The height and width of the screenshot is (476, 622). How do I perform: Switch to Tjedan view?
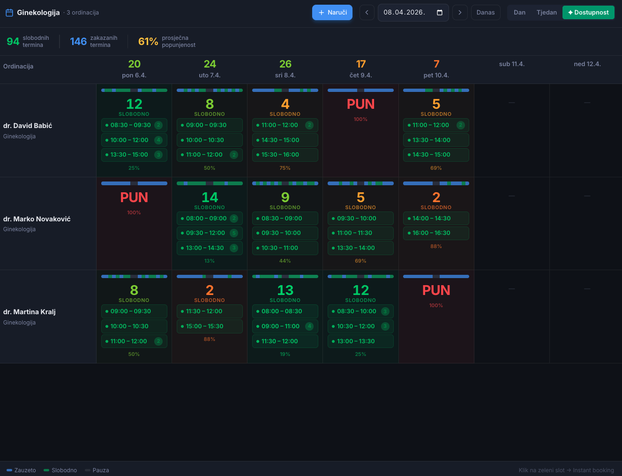point(547,13)
